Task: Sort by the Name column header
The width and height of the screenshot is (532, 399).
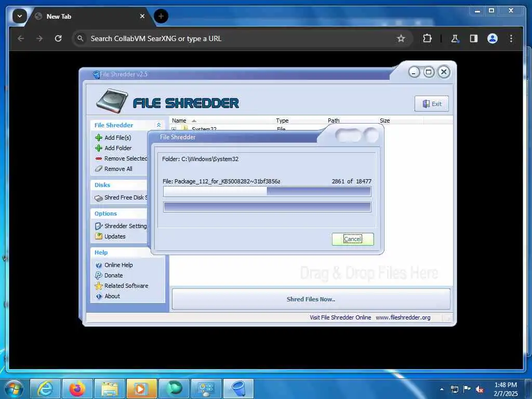Action: point(179,121)
